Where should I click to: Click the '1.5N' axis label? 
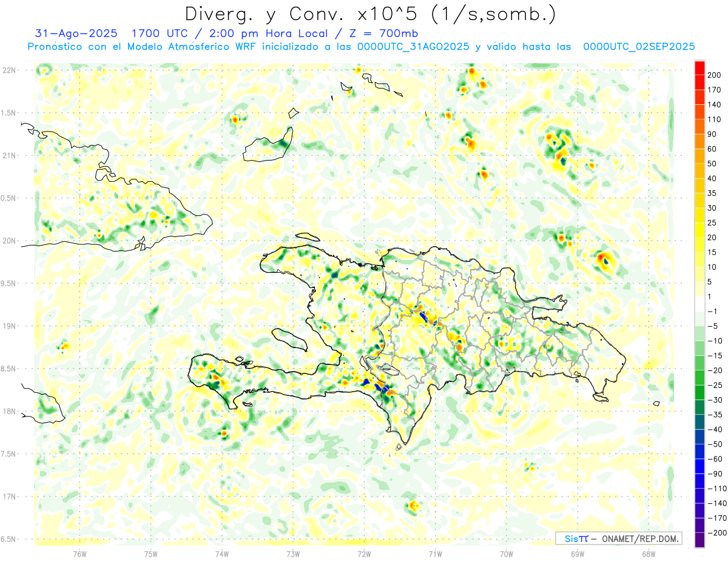pyautogui.click(x=9, y=113)
